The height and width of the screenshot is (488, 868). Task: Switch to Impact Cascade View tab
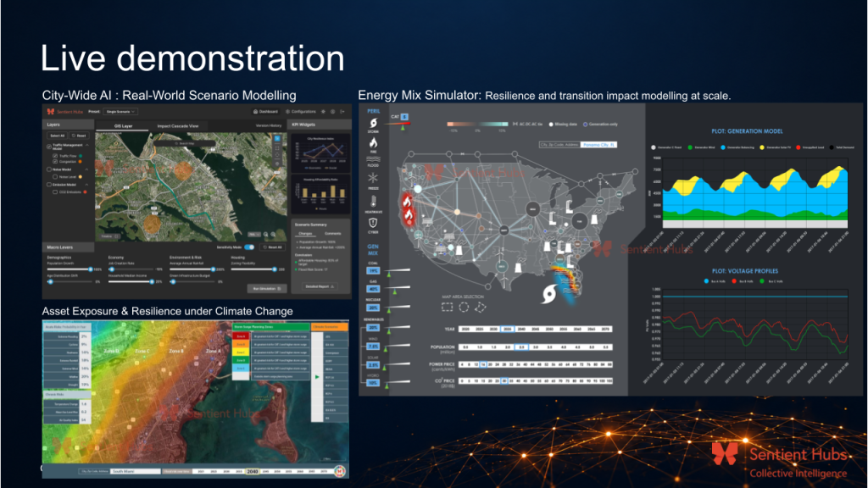[178, 126]
